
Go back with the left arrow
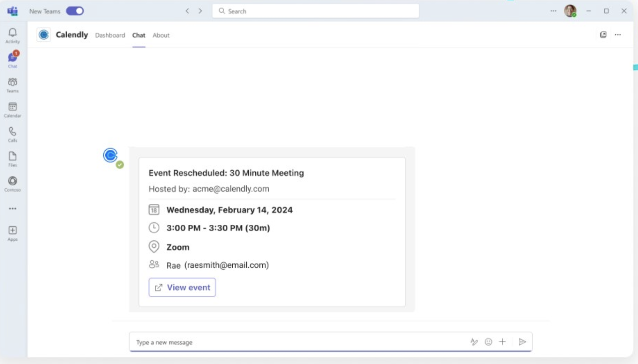(187, 11)
